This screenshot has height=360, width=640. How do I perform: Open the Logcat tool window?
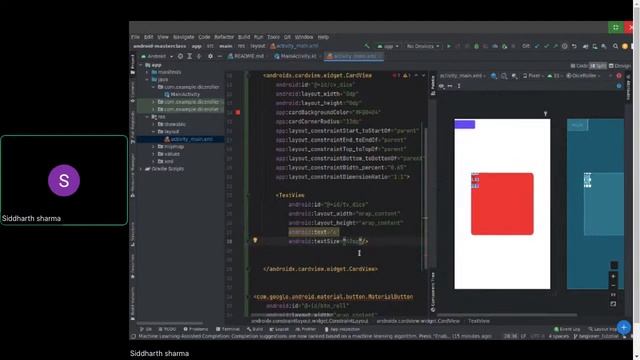pos(279,329)
